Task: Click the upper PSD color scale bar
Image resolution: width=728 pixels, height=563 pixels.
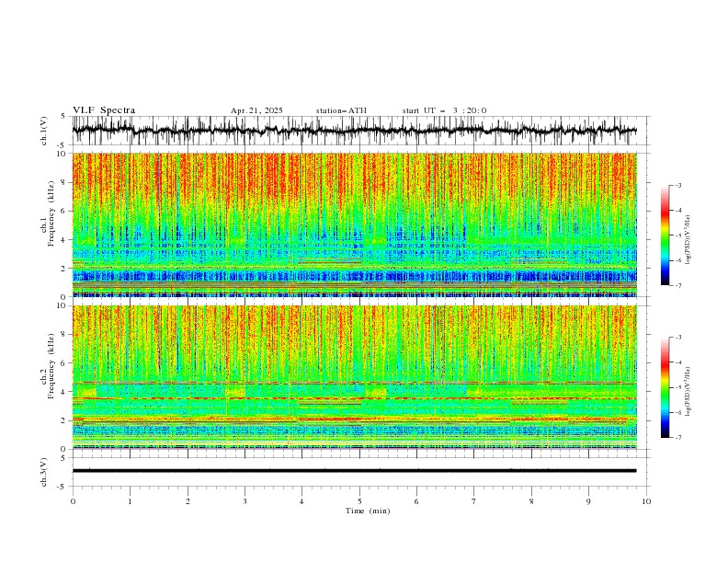Action: click(x=665, y=236)
